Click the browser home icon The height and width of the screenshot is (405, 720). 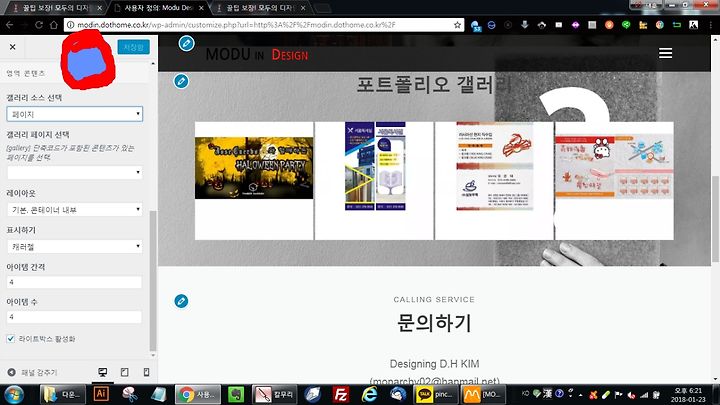[x=54, y=25]
